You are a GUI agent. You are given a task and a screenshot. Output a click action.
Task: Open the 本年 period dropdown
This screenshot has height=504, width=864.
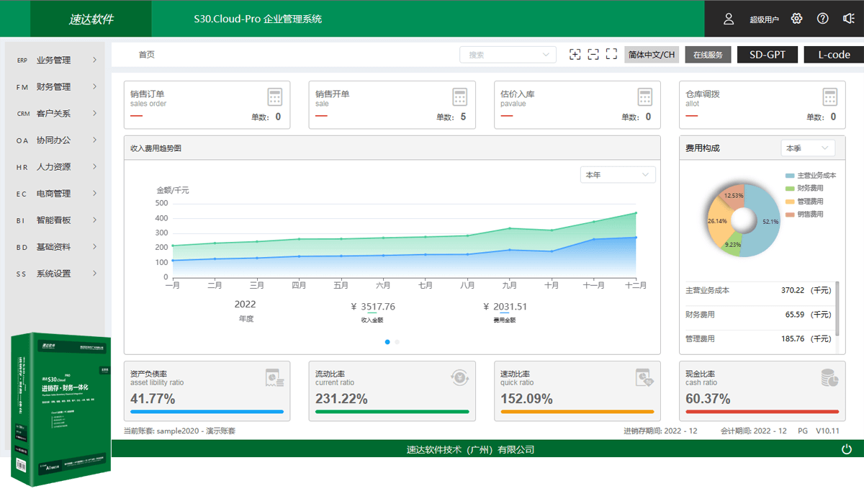pyautogui.click(x=618, y=175)
